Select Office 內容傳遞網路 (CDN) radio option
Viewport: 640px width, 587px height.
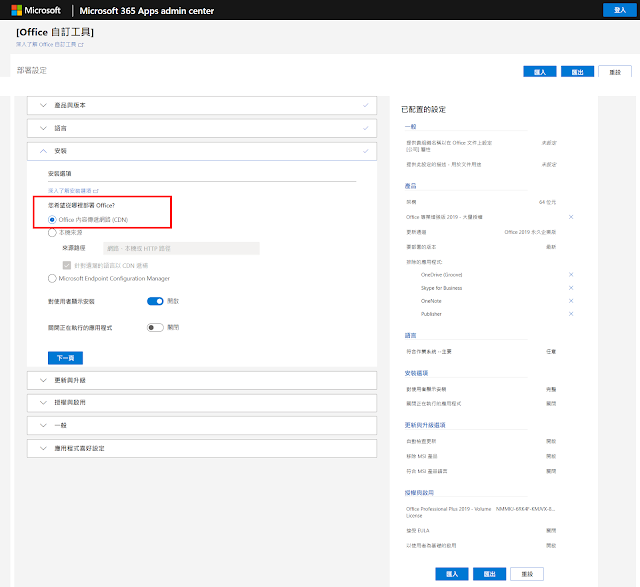click(x=52, y=220)
